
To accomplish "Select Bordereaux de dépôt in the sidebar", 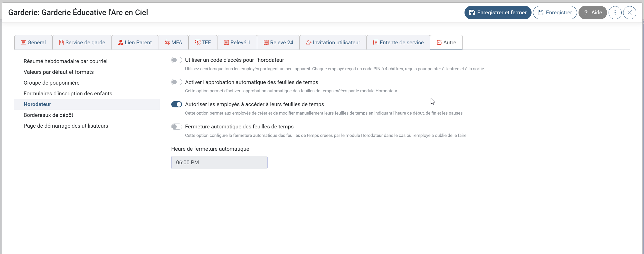I will pyautogui.click(x=48, y=115).
